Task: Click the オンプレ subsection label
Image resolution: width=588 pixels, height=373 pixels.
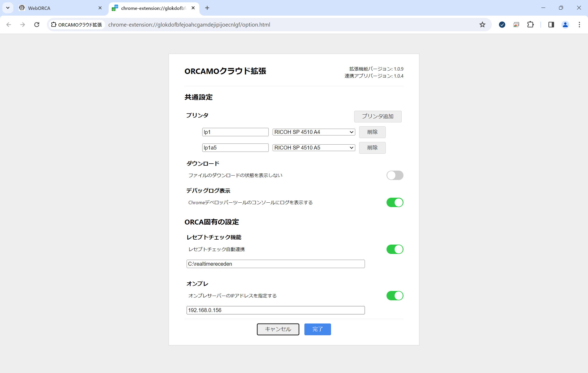Action: click(197, 284)
